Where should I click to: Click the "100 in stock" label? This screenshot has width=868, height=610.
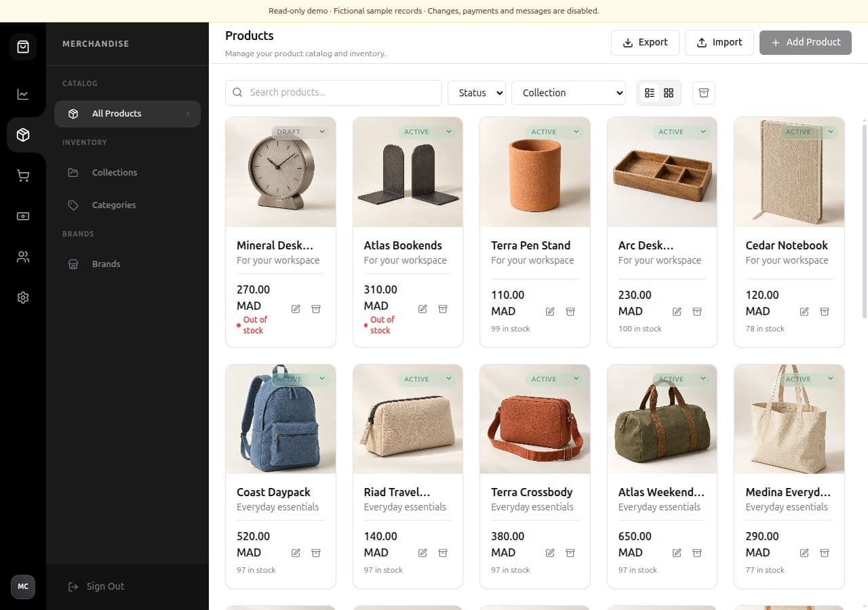[x=639, y=329]
